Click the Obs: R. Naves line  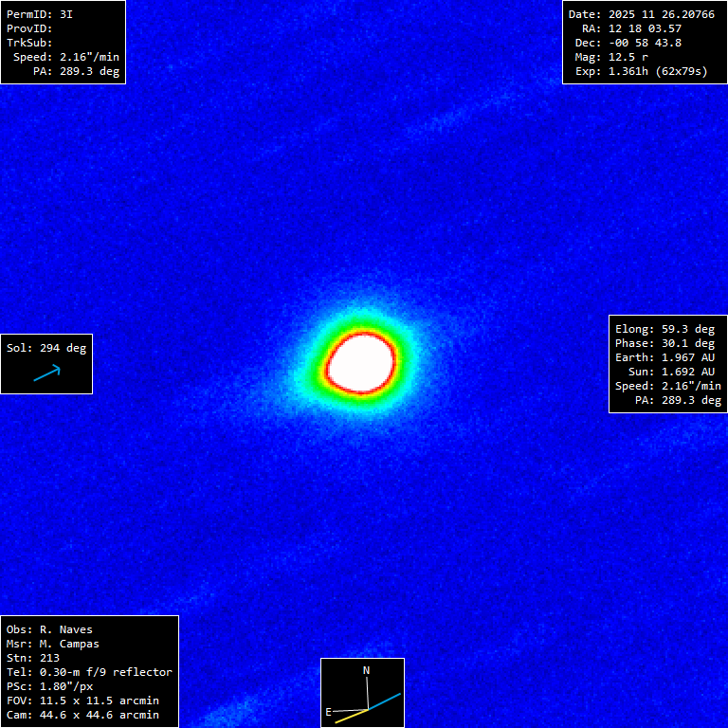(x=49, y=629)
